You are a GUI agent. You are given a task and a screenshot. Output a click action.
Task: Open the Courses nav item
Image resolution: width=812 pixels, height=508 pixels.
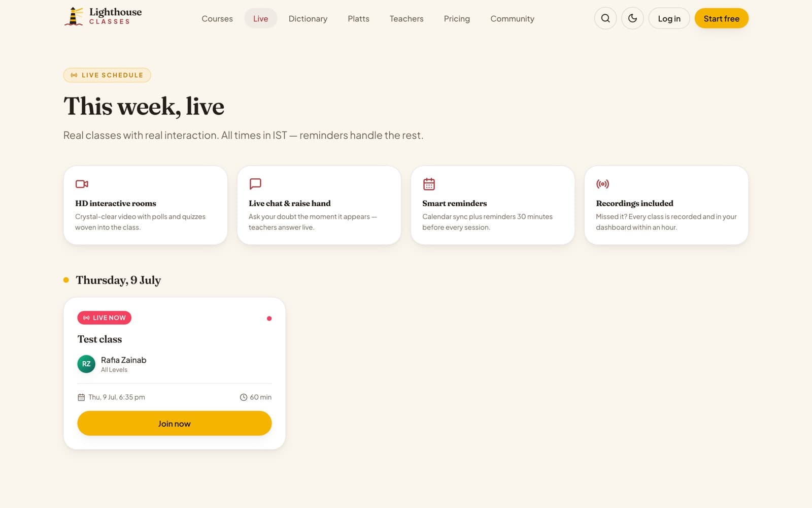(217, 19)
